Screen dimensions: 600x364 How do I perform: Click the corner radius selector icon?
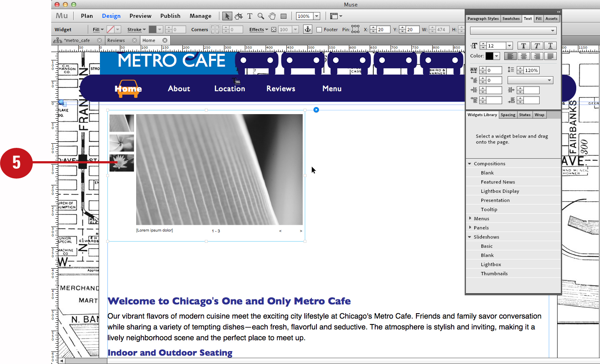215,29
